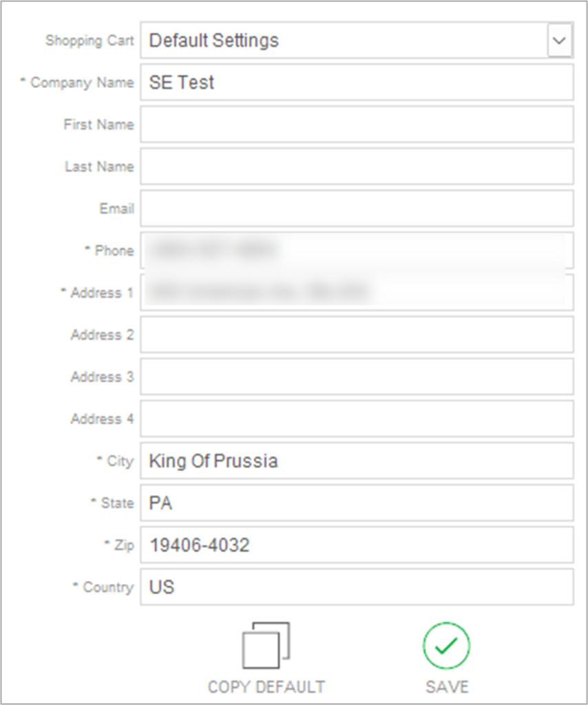Click the empty Last Name field
This screenshot has width=588, height=705.
[356, 166]
